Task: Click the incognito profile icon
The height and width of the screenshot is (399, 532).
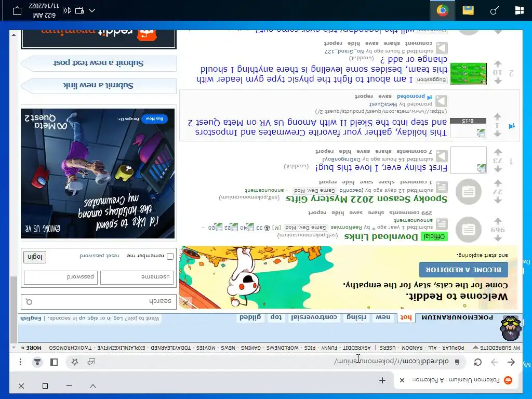Action: click(37, 362)
